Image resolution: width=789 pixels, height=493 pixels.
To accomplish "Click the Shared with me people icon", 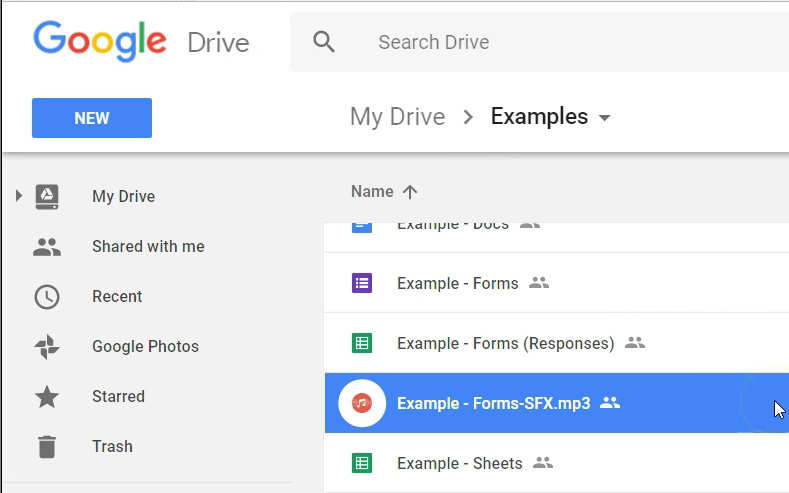I will point(47,246).
